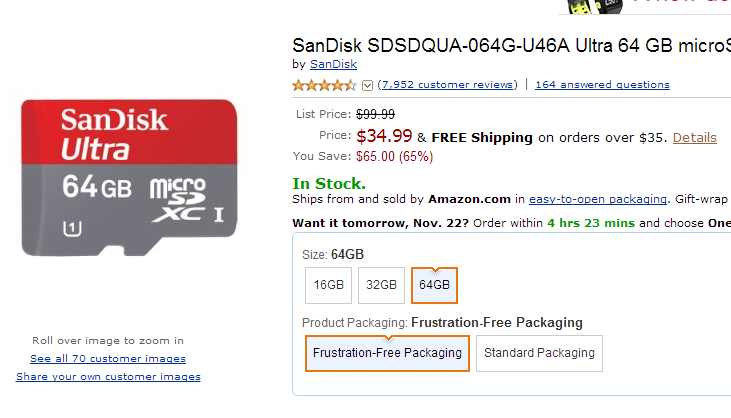Click the shipping Details link
Screen dimensions: 731x418
[694, 137]
